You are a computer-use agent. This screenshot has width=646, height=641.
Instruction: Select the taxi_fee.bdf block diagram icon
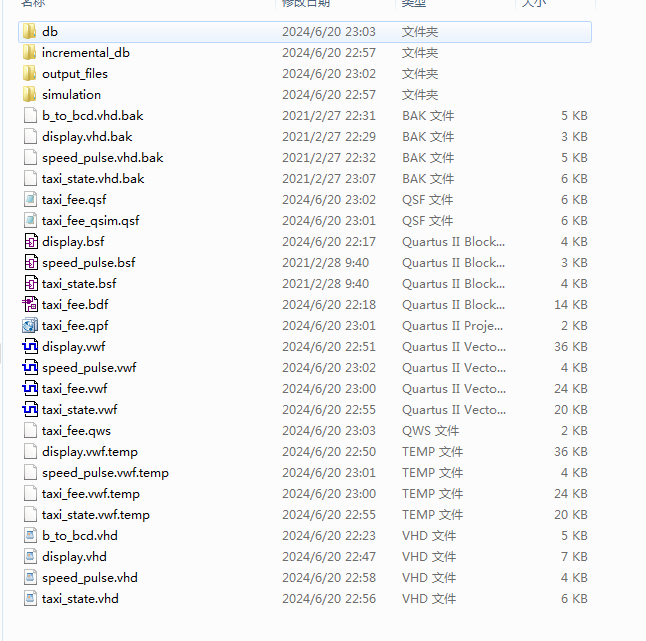click(x=30, y=305)
